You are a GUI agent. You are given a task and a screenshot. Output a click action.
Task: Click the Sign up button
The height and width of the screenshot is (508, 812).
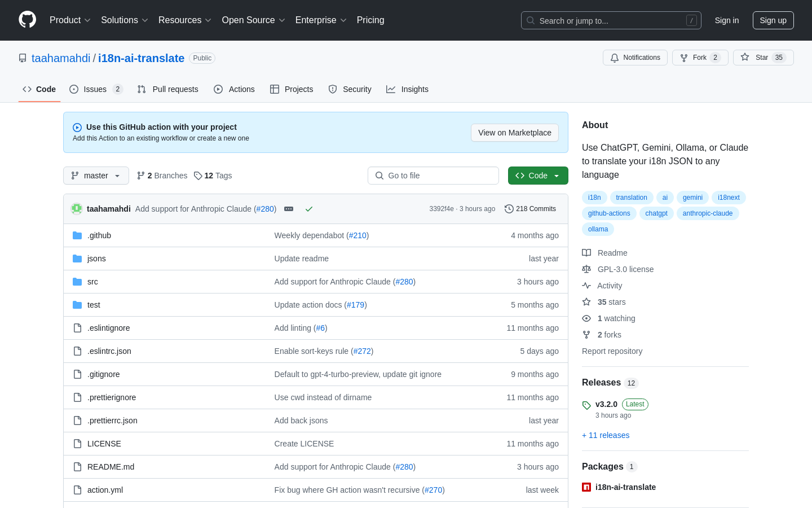[773, 20]
